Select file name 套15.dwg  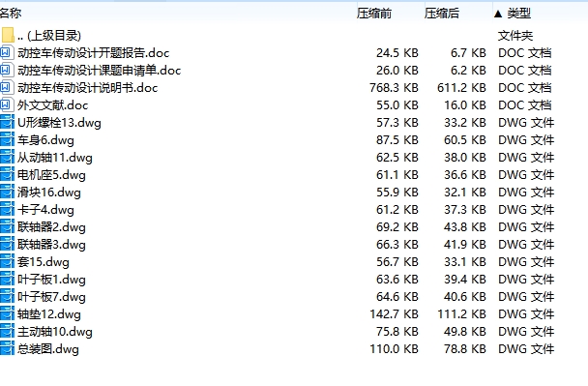click(44, 262)
